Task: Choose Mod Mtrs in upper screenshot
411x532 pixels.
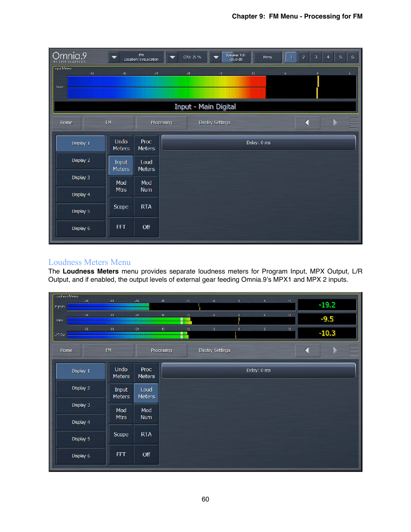Action: (x=121, y=187)
